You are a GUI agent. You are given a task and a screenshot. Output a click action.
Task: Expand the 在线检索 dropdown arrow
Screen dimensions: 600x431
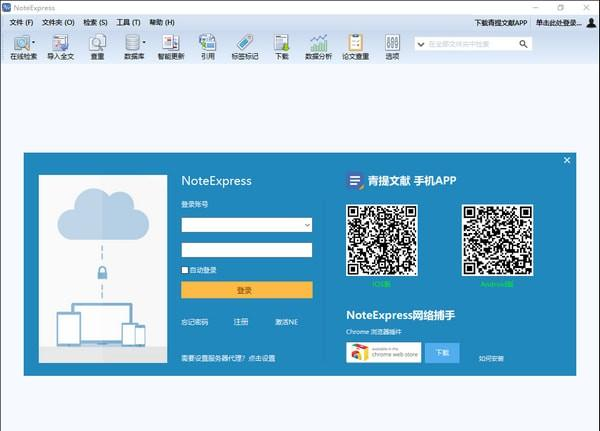34,42
